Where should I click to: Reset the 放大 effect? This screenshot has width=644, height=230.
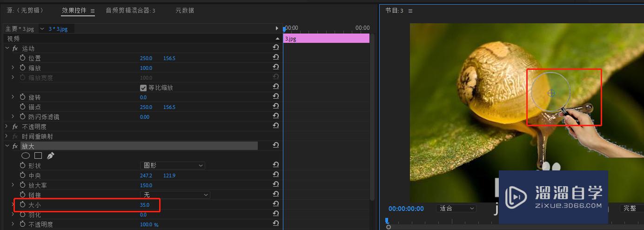pos(275,146)
